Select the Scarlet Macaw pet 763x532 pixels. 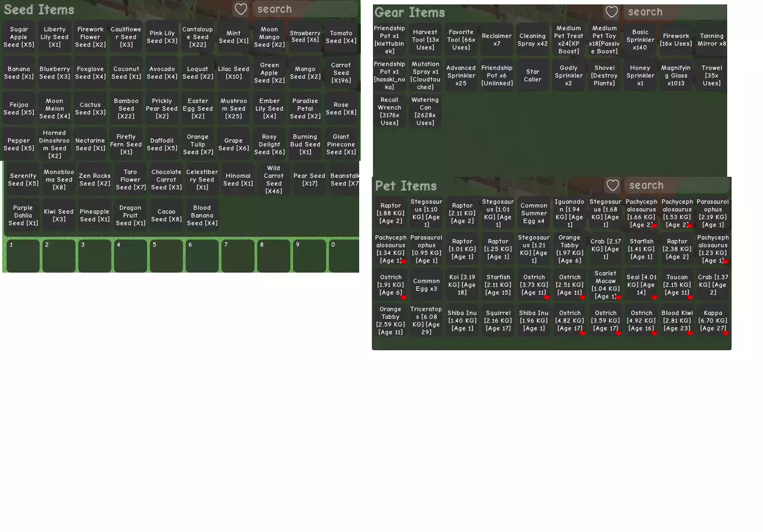(x=605, y=285)
